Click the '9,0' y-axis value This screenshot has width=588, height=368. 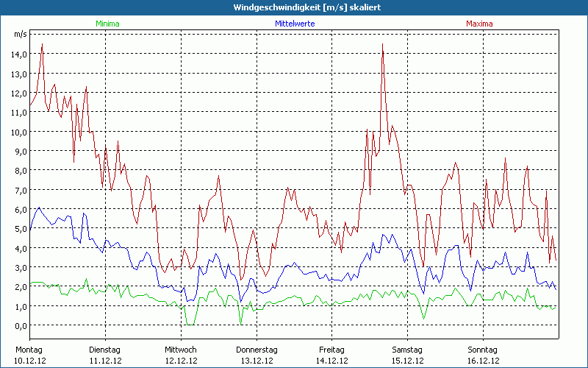click(x=21, y=152)
